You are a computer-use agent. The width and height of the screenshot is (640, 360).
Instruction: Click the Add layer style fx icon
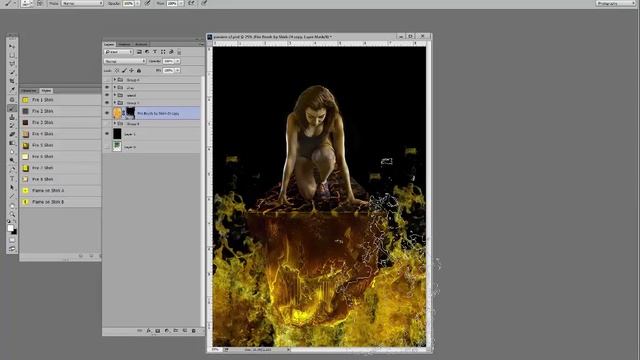tap(149, 331)
